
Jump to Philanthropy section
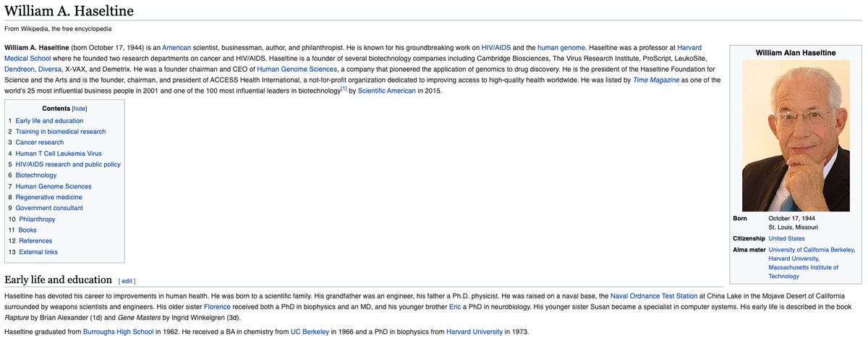[37, 219]
